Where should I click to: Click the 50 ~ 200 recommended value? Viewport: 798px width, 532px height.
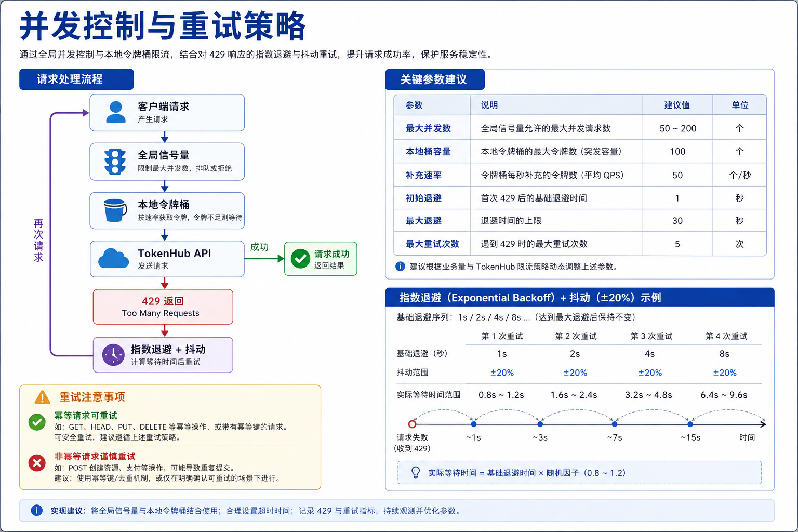[677, 128]
